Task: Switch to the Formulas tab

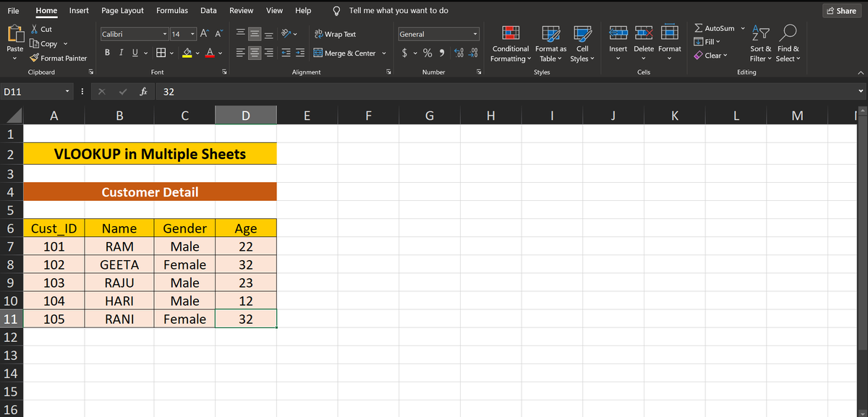Action: pyautogui.click(x=172, y=11)
